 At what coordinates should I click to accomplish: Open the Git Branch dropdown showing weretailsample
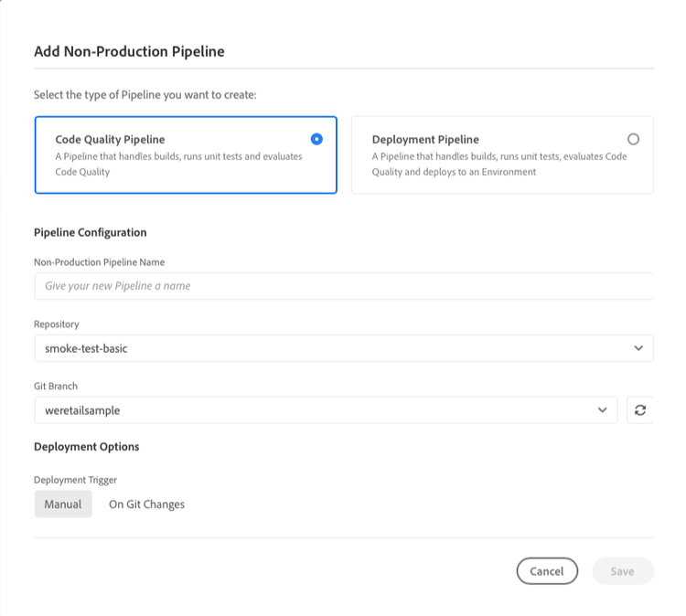[326, 410]
